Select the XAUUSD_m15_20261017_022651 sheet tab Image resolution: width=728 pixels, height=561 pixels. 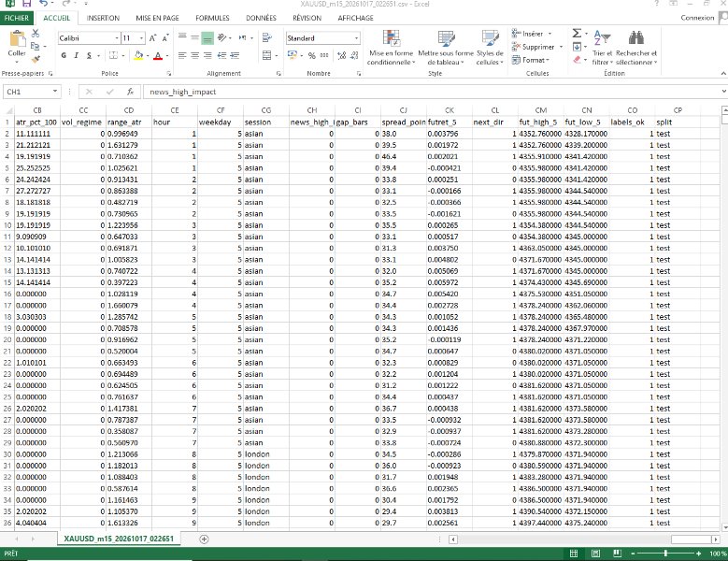coord(119,539)
